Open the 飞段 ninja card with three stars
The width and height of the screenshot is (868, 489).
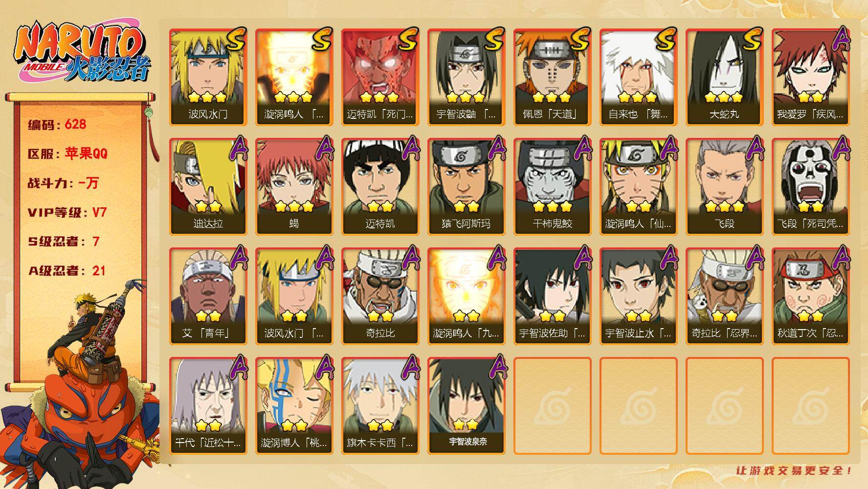(x=724, y=187)
